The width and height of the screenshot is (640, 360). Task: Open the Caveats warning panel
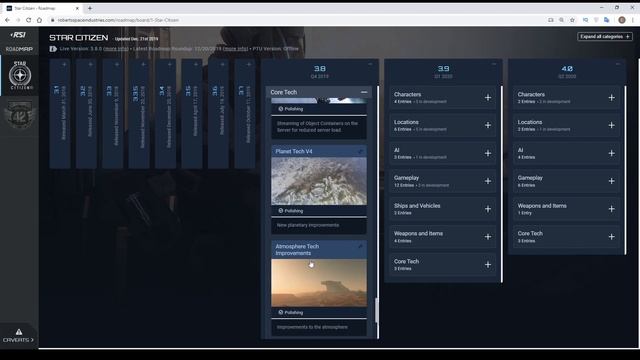(19, 336)
